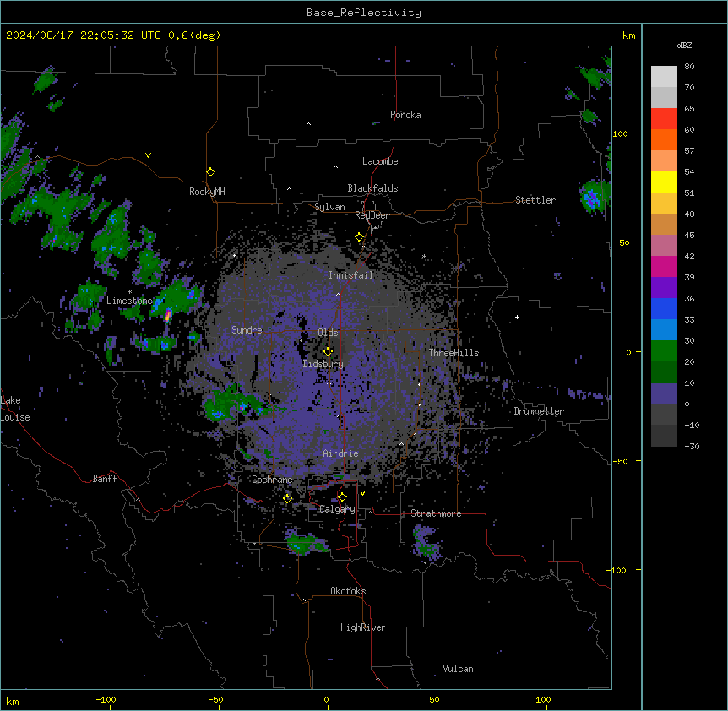Image resolution: width=728 pixels, height=711 pixels.
Task: Click the Banff label
Action: click(105, 479)
